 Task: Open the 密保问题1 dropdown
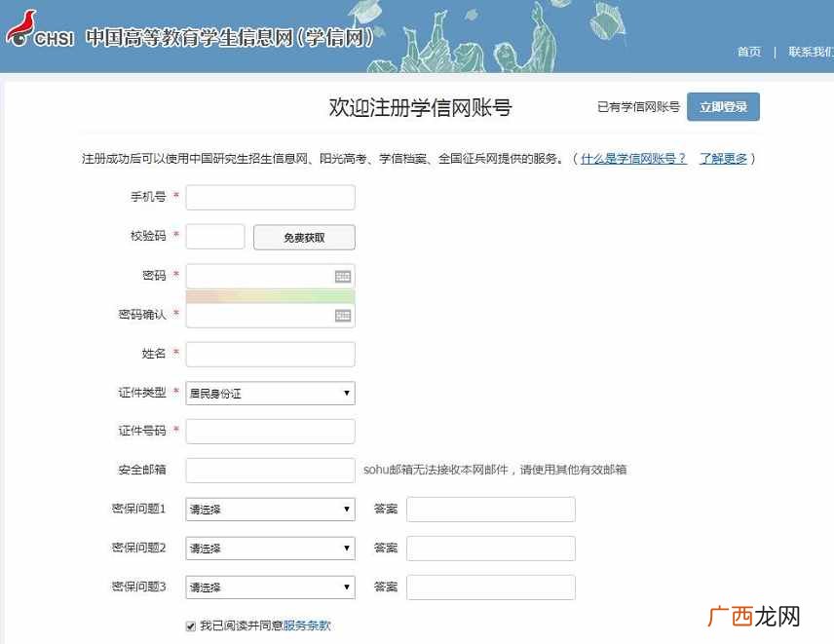tap(270, 509)
